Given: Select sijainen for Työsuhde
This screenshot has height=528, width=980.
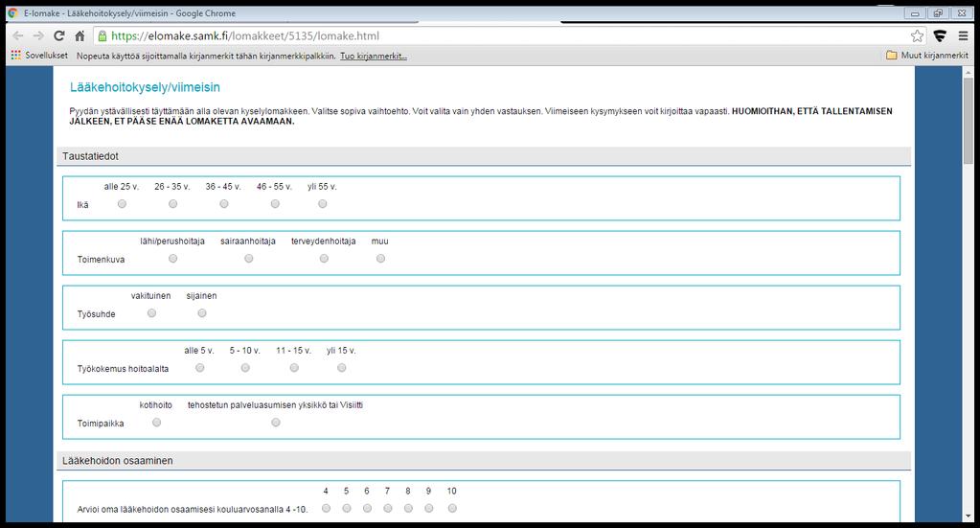Looking at the screenshot, I should tap(202, 313).
